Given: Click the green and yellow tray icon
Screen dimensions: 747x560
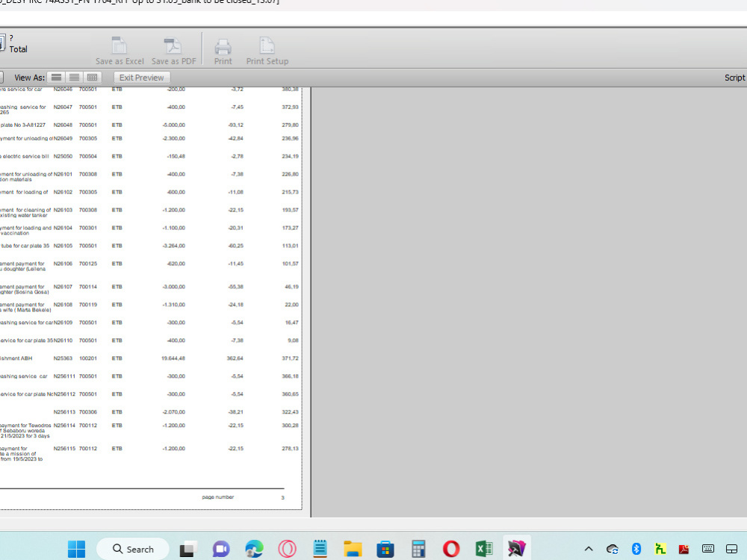Looking at the screenshot, I should (660, 549).
